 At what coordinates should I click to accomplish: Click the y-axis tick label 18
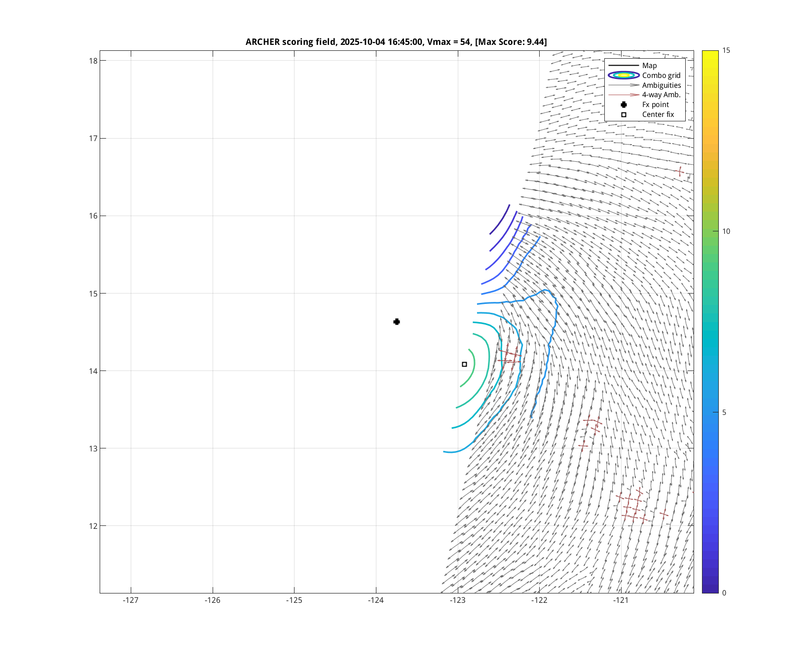(93, 61)
